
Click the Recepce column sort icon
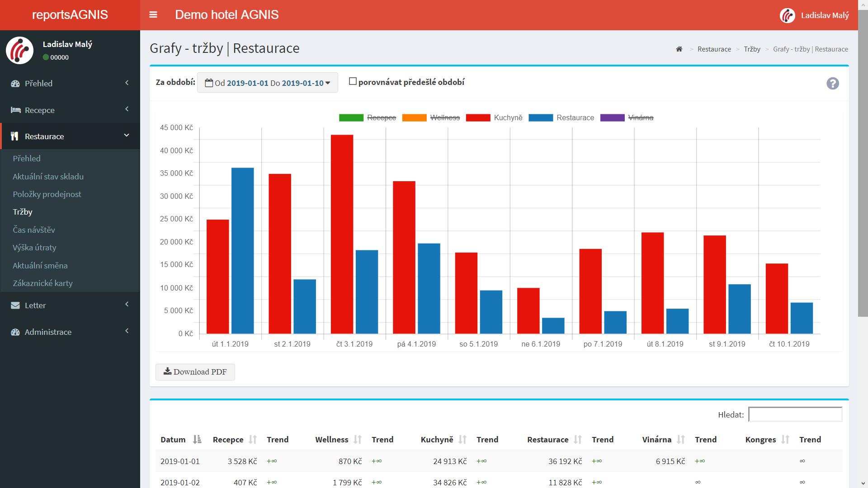[253, 440]
